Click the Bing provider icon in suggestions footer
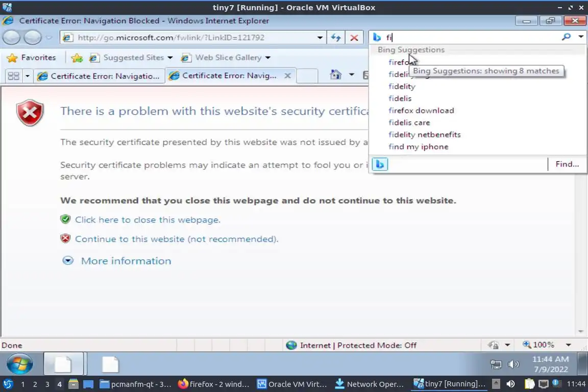588x392 pixels. click(x=380, y=164)
